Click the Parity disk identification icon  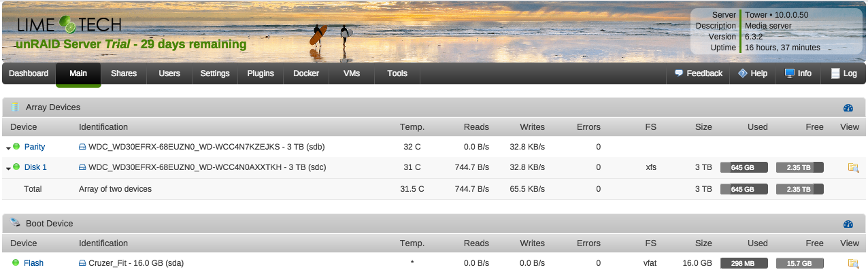pos(82,147)
